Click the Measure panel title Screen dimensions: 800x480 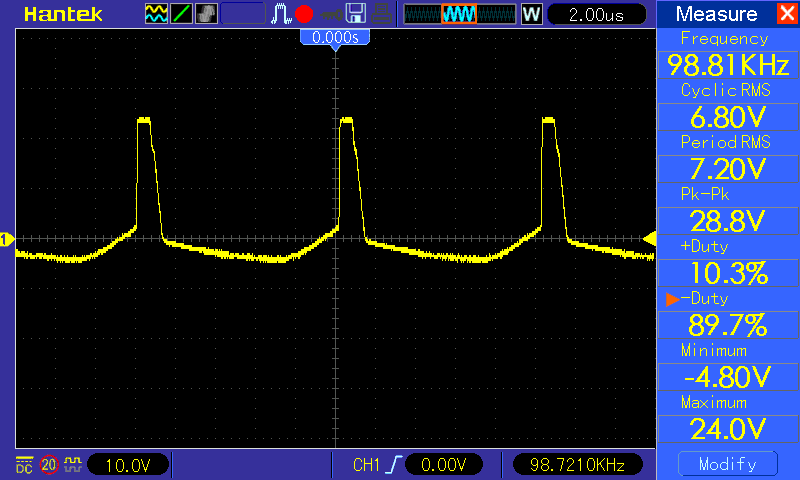click(x=716, y=14)
